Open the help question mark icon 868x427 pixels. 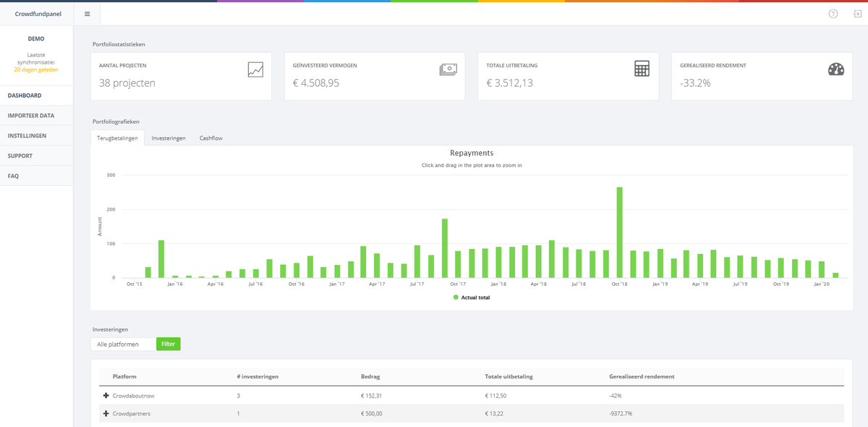833,14
